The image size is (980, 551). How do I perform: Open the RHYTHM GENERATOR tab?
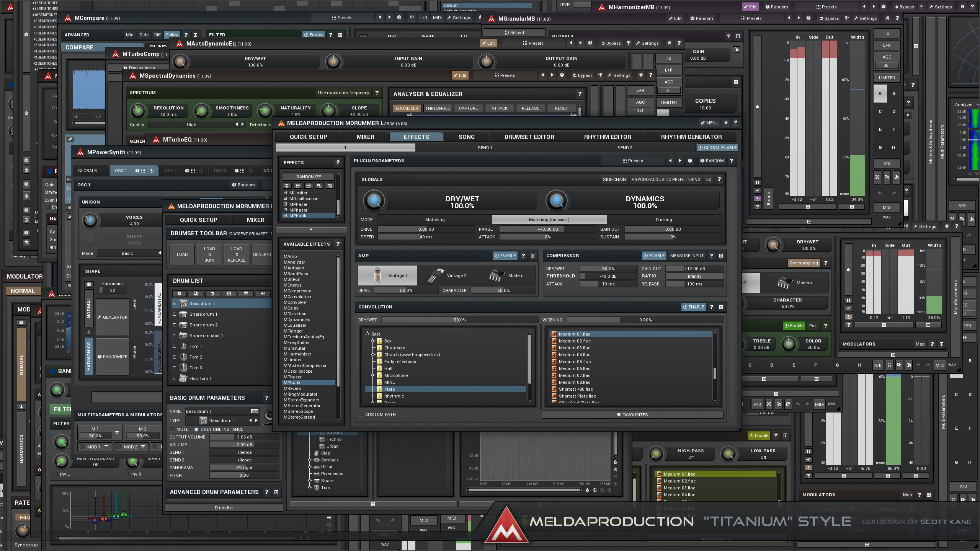[x=691, y=137]
